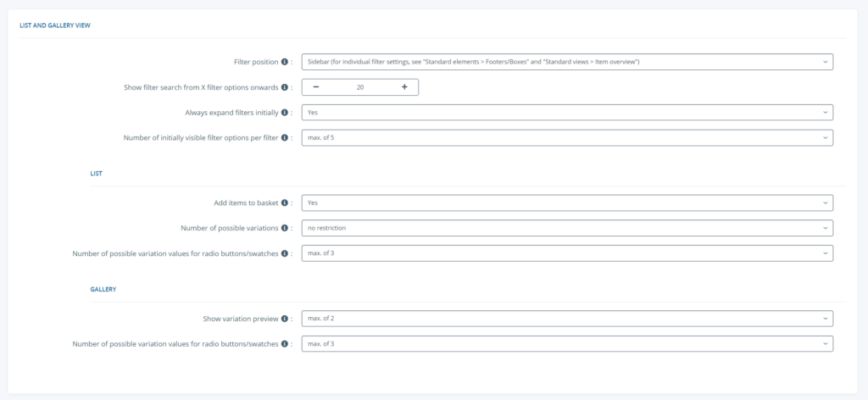The height and width of the screenshot is (400, 868).
Task: Open Always expand filters initially dropdown
Action: (x=567, y=113)
